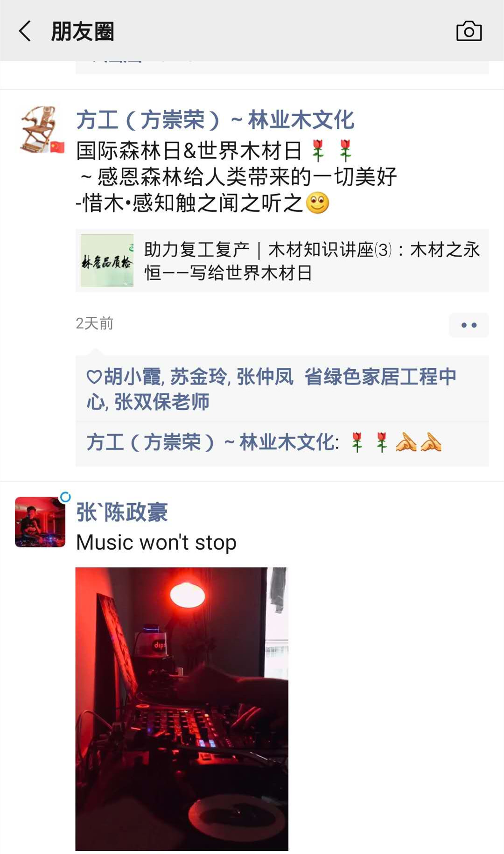Tap the heart icon in the likes row
This screenshot has width=504, height=854.
[x=94, y=377]
